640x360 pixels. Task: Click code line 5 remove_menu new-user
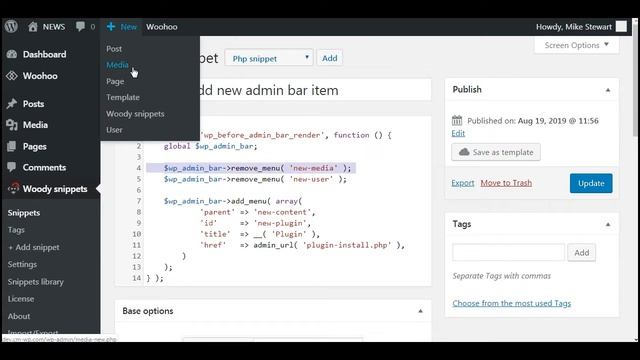click(255, 179)
